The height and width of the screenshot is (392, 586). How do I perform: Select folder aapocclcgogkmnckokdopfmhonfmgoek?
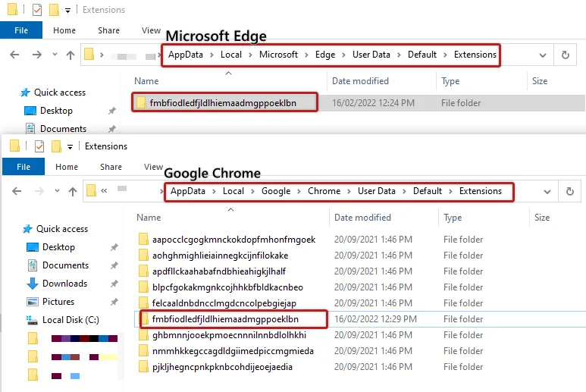coord(233,240)
